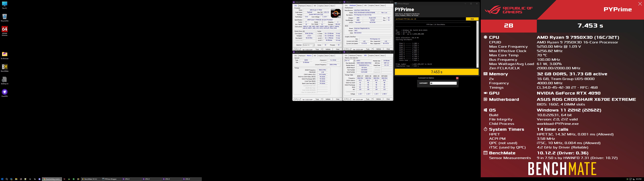Click Tools button in CPU-Z Memory window
Image resolution: width=644 pixels, height=181 pixels.
click(317, 99)
